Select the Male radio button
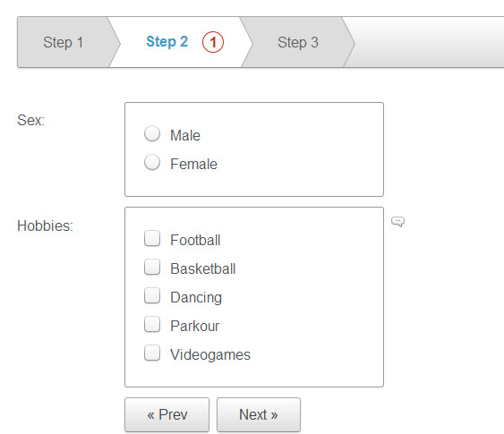This screenshot has height=434, width=504. point(152,133)
